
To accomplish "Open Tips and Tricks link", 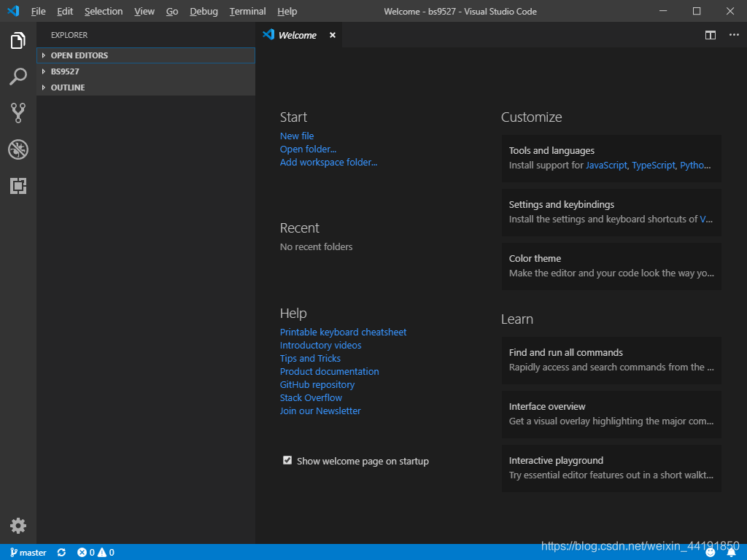I will pyautogui.click(x=310, y=359).
